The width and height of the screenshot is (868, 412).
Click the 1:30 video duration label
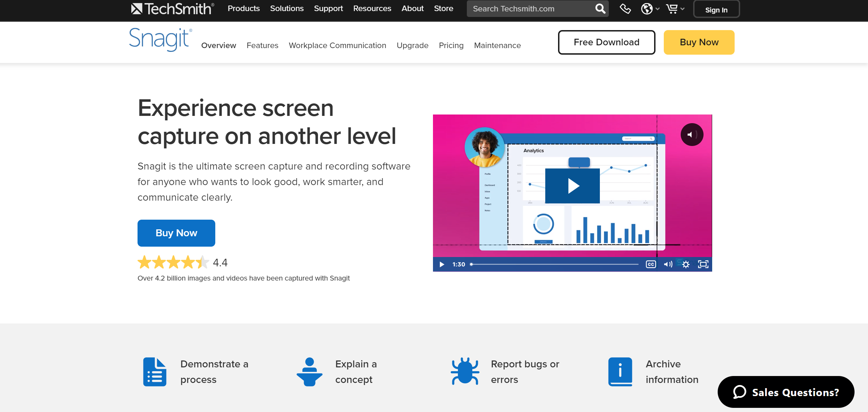[459, 264]
